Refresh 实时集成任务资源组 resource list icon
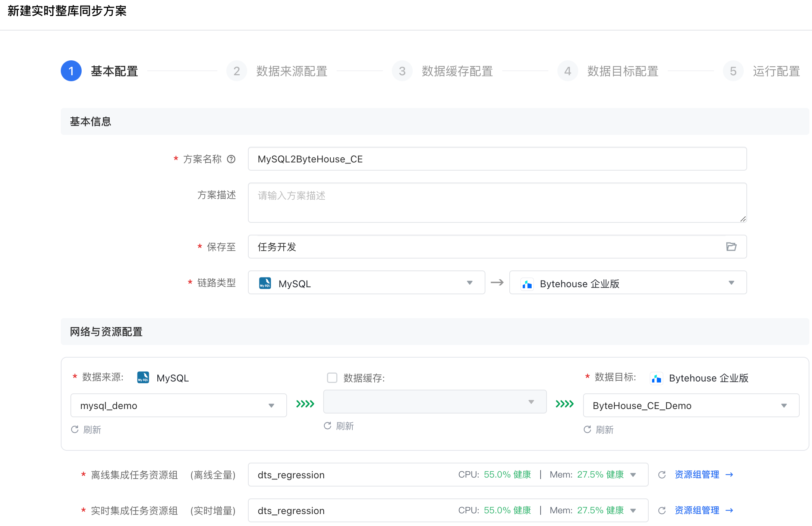Image resolution: width=812 pixels, height=526 pixels. (x=662, y=510)
